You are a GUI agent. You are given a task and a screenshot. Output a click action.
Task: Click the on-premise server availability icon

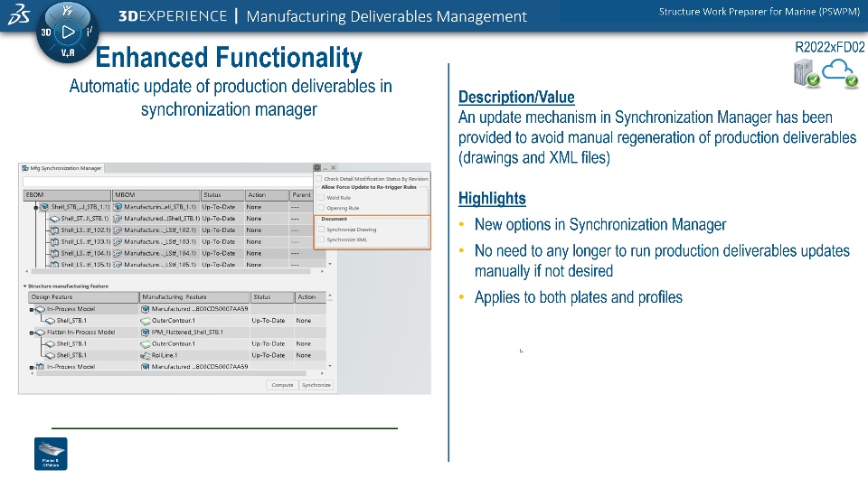click(x=806, y=73)
